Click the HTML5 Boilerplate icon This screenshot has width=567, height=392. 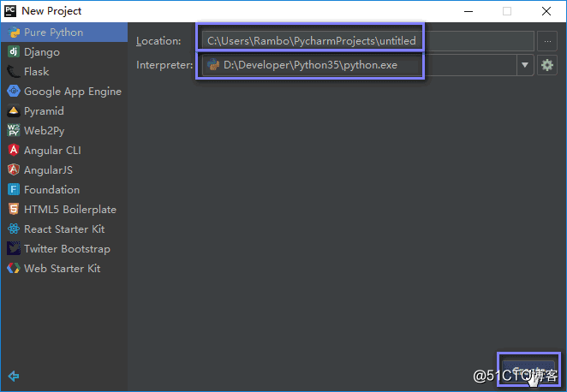pos(14,209)
